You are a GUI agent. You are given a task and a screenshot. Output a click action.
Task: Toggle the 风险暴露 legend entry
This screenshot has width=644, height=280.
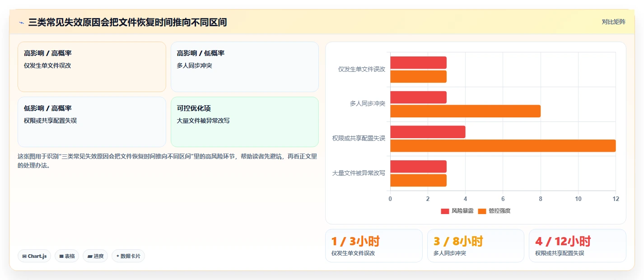point(457,211)
